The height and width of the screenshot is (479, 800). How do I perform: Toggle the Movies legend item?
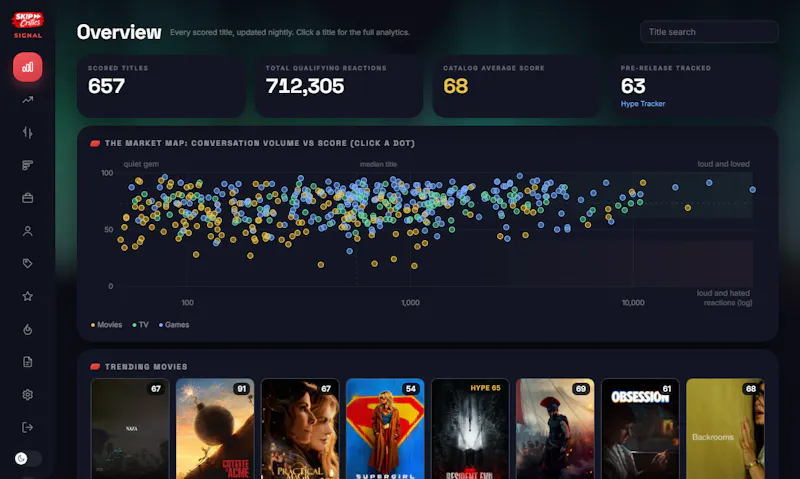click(x=106, y=325)
